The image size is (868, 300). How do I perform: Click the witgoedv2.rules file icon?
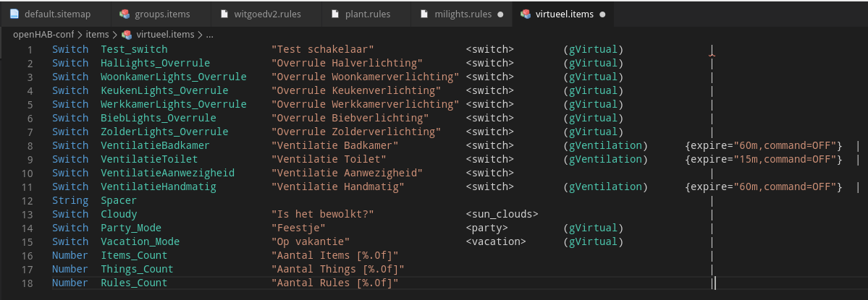pos(227,14)
